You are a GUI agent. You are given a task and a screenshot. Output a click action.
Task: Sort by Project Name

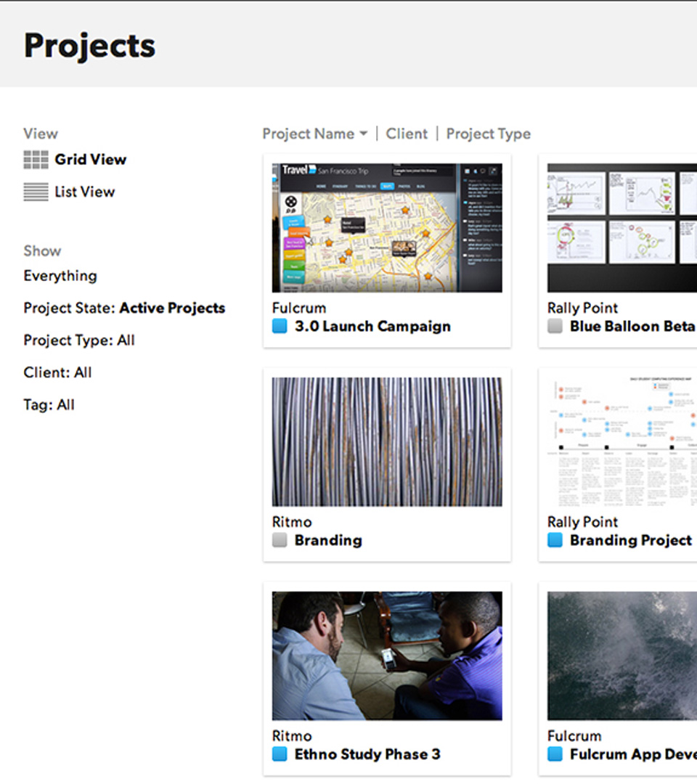pos(309,134)
